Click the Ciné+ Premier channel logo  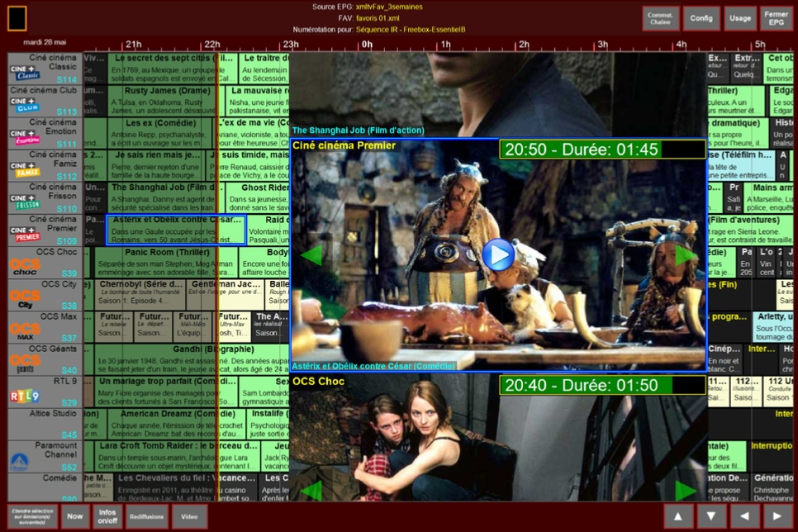click(x=25, y=234)
